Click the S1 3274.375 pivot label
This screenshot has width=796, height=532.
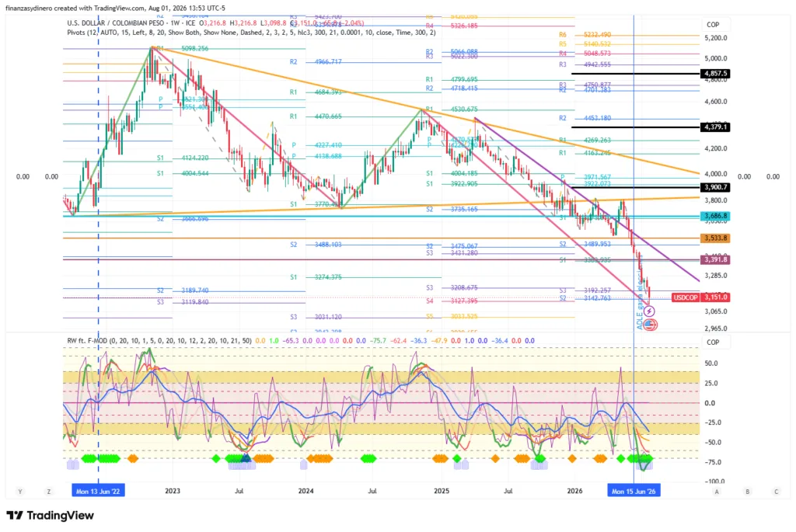(316, 277)
